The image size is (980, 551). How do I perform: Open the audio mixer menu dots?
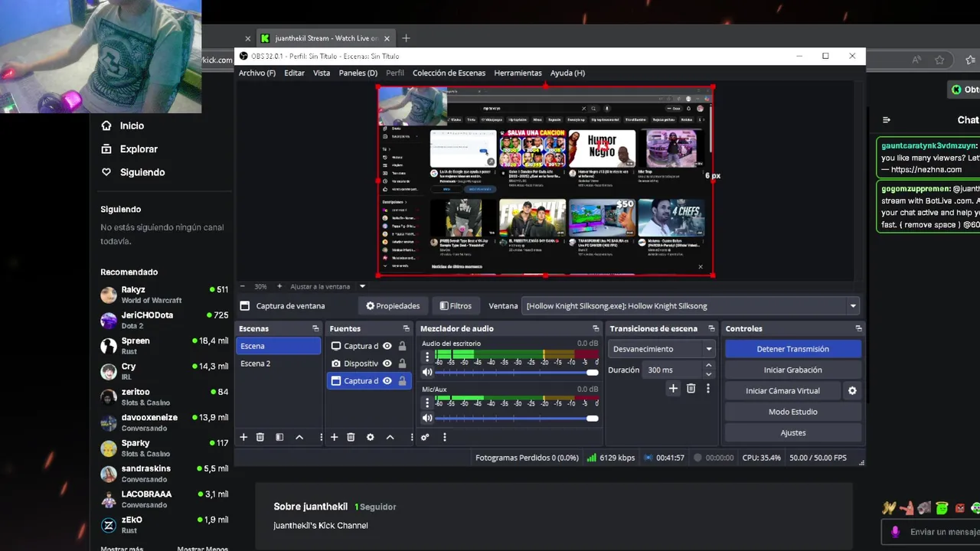(x=444, y=437)
